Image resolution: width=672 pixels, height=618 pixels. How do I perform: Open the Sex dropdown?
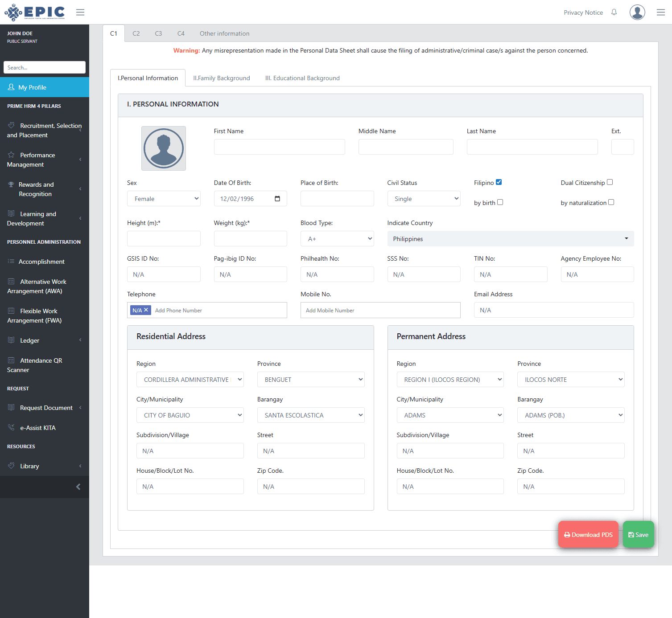click(x=164, y=199)
